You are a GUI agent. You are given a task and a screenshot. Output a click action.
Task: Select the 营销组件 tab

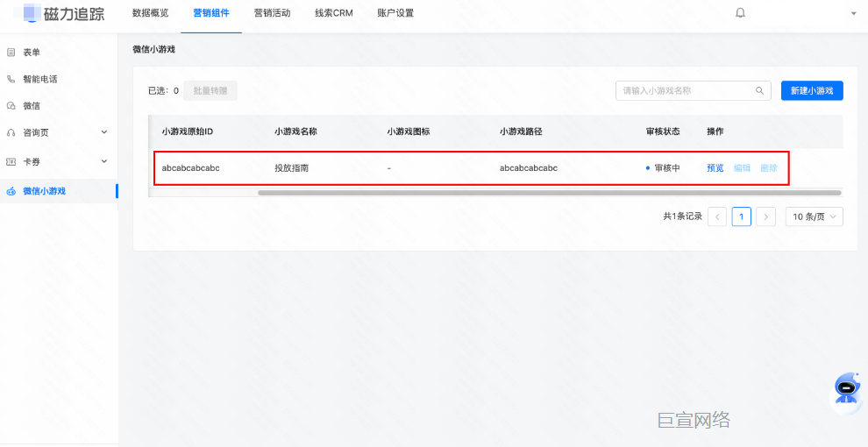pos(211,13)
